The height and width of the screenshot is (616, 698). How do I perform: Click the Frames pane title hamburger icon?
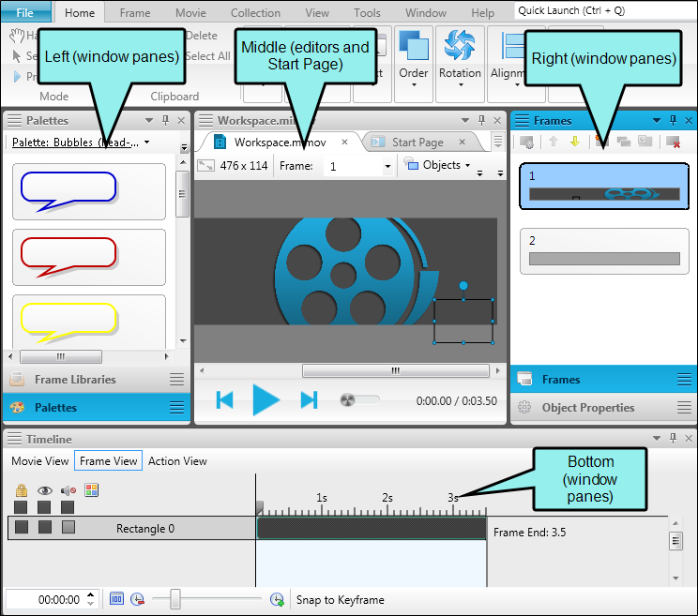[522, 120]
